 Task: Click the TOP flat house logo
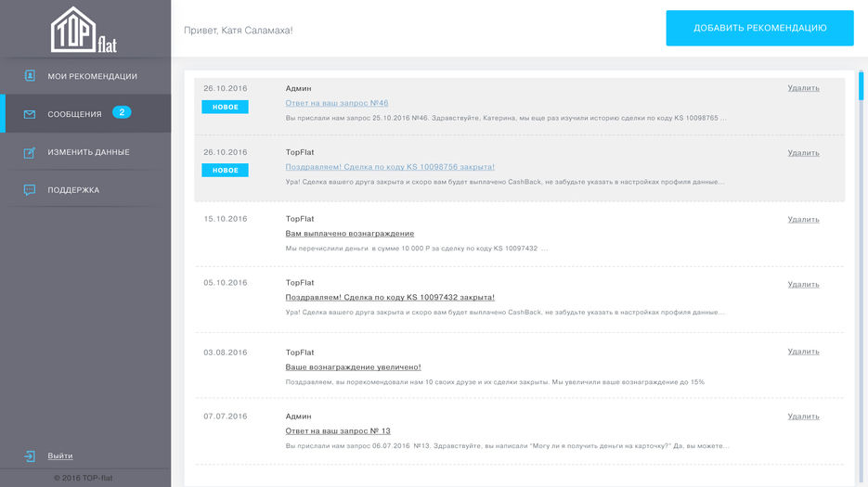(84, 30)
